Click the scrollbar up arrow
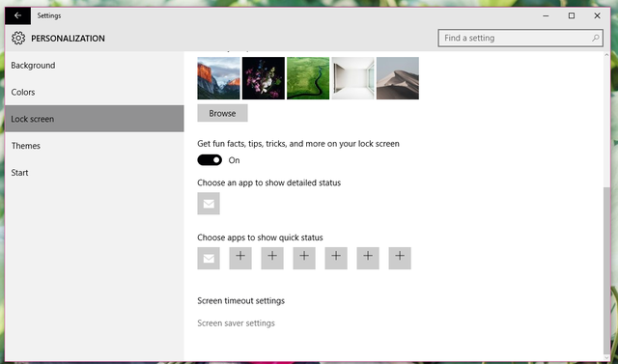 click(x=606, y=56)
